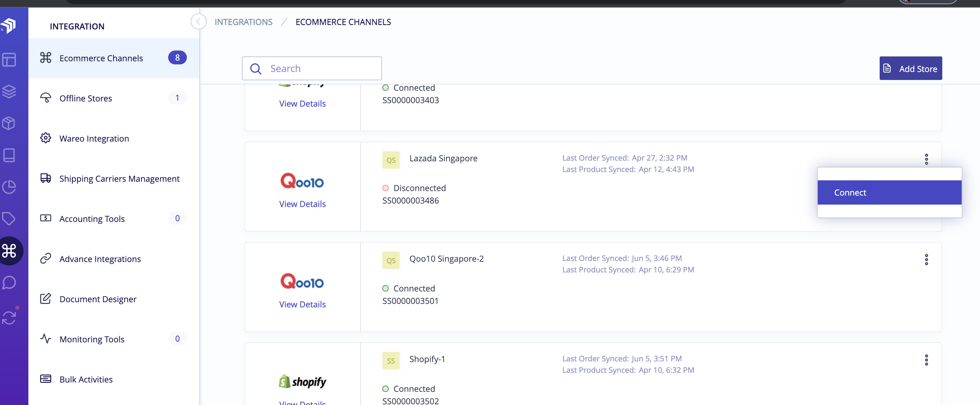
Task: Click the Lazada Singapore store name
Action: [x=443, y=158]
